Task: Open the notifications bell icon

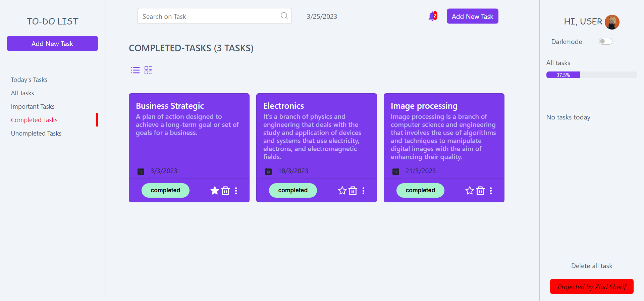Action: (x=432, y=16)
